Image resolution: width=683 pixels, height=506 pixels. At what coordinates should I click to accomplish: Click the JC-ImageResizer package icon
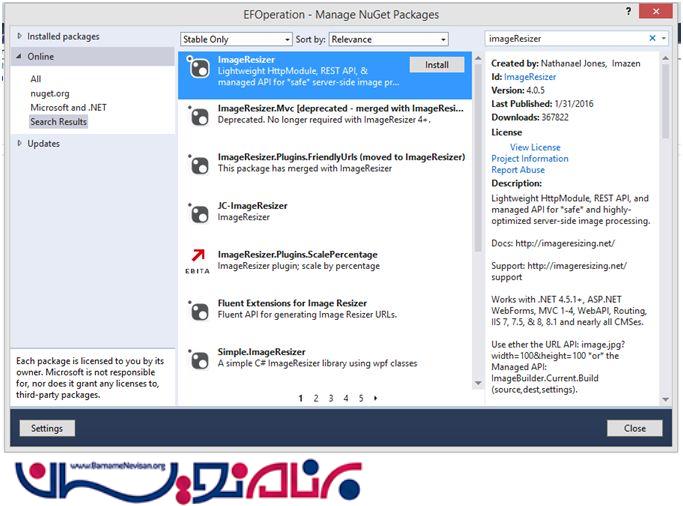[x=198, y=212]
